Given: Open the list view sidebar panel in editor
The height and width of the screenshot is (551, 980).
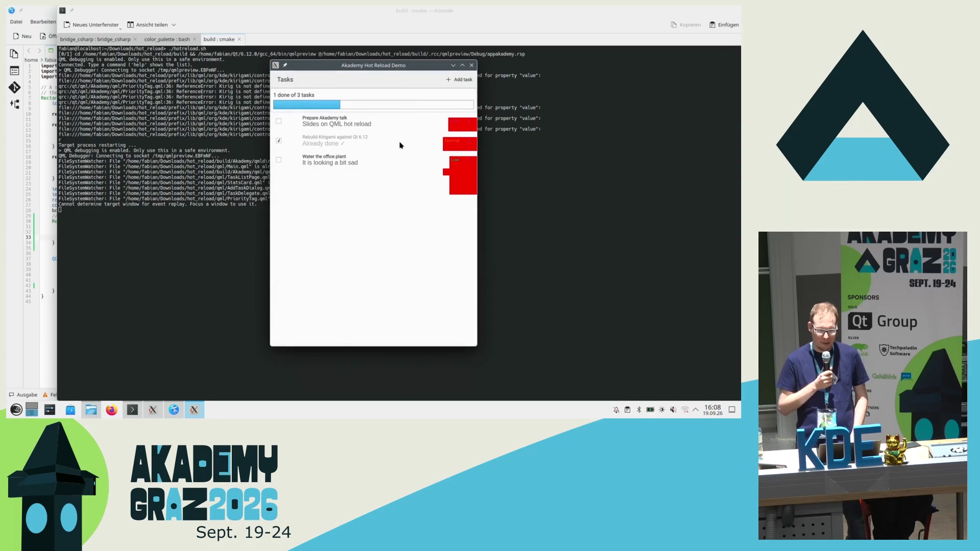Looking at the screenshot, I should [x=14, y=71].
